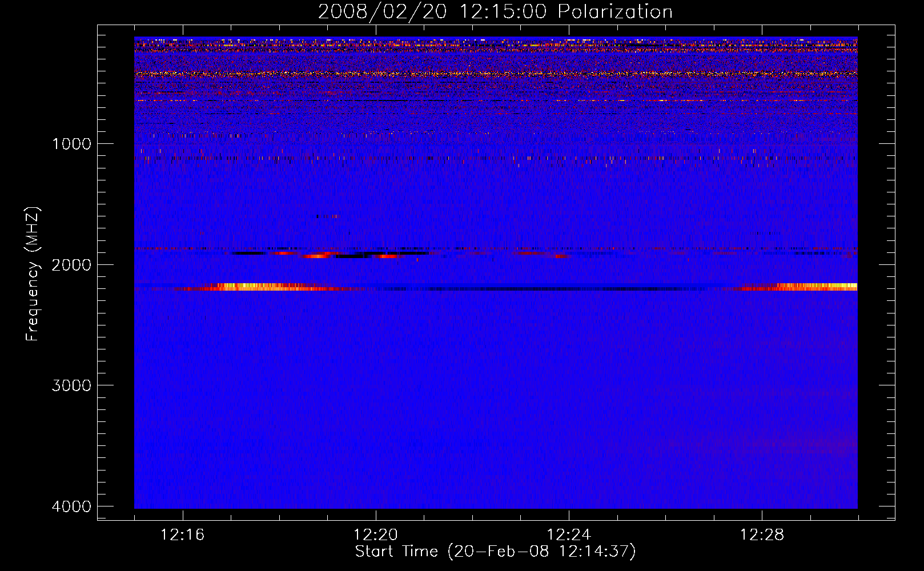
Task: Click the 3000 frequency tick label
Action: (x=72, y=385)
